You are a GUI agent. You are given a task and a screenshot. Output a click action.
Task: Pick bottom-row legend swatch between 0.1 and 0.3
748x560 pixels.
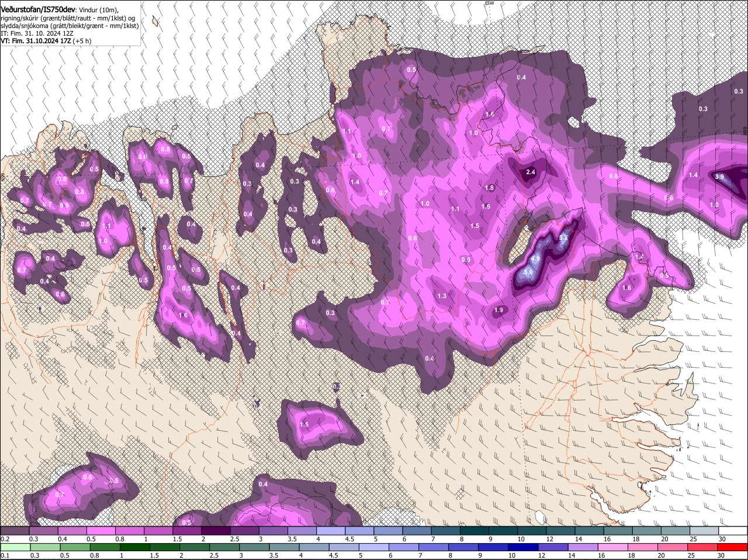point(14,547)
